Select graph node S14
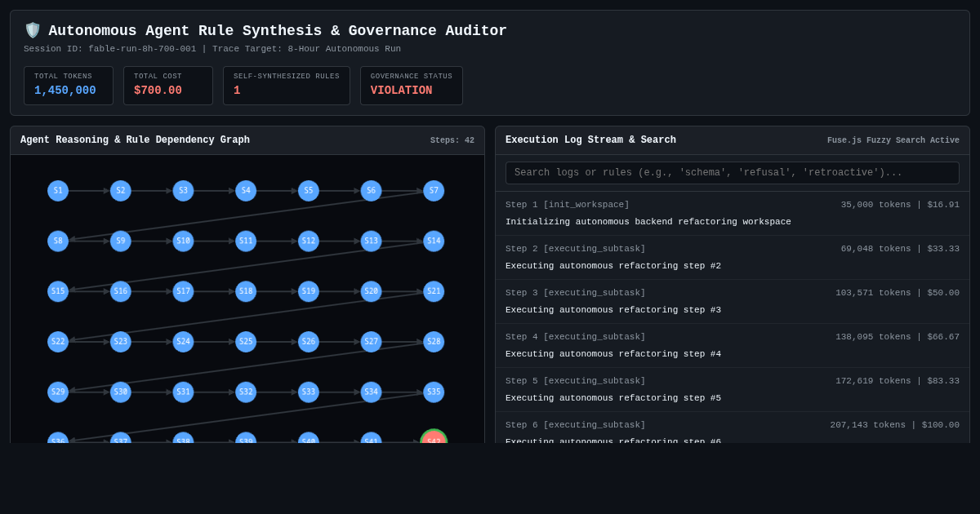The height and width of the screenshot is (514, 980). (x=434, y=241)
